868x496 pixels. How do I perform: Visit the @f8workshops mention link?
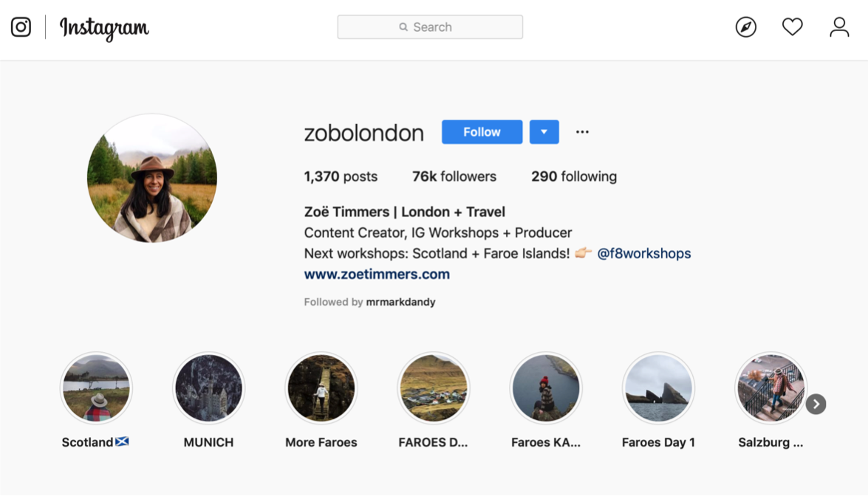pyautogui.click(x=644, y=253)
